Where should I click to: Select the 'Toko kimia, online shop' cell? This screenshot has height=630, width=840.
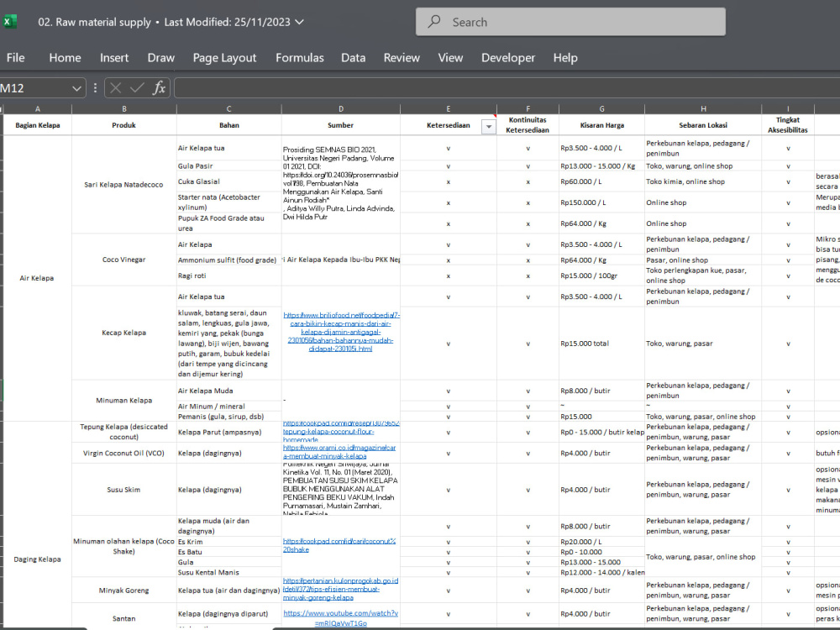703,181
